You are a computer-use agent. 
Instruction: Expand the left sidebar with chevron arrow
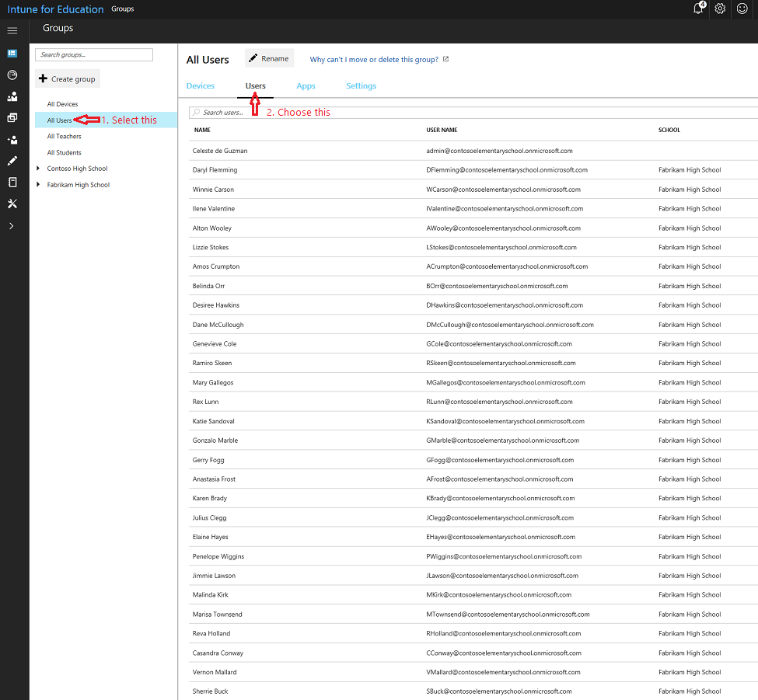pos(12,225)
